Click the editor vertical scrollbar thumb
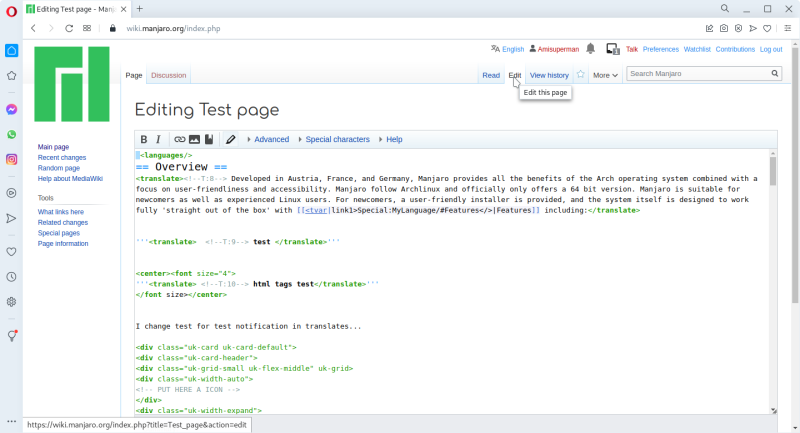Screen dimensions: 800x433 (x=773, y=171)
